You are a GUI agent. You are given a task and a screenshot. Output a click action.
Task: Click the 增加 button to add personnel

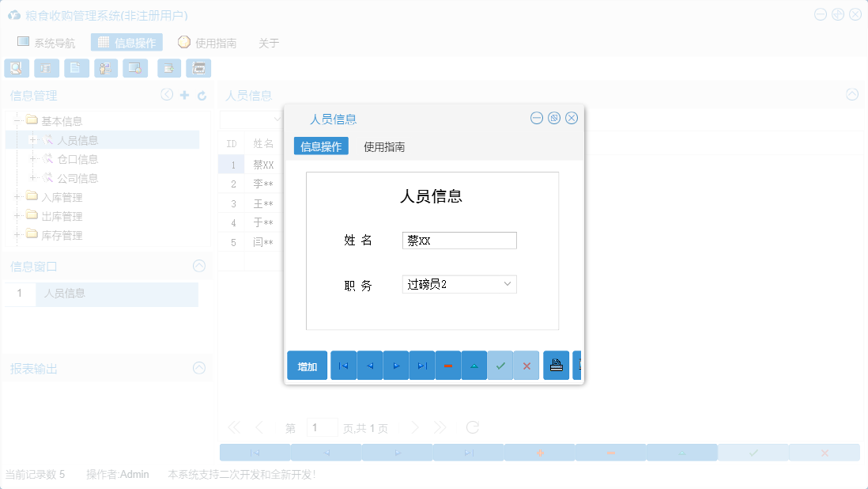tap(307, 365)
